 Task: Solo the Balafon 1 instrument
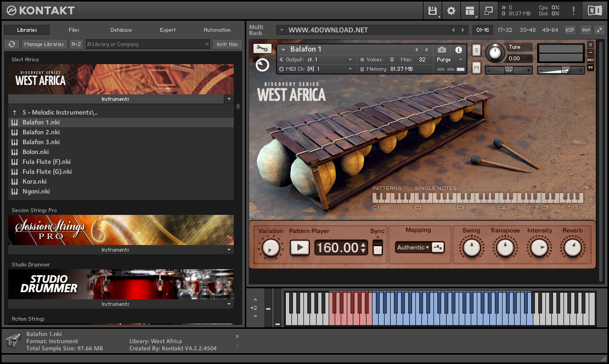pyautogui.click(x=476, y=50)
